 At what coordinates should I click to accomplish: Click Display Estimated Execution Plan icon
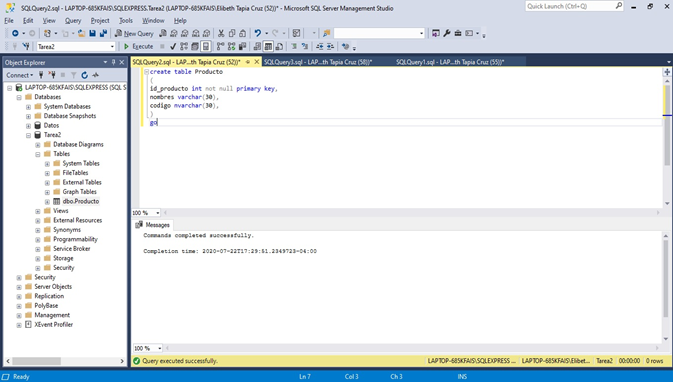(184, 46)
